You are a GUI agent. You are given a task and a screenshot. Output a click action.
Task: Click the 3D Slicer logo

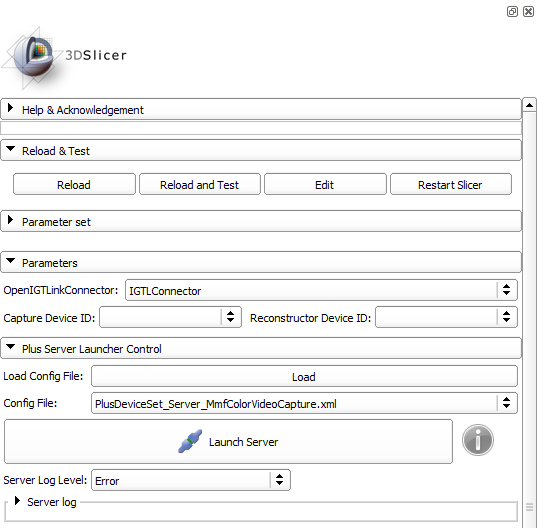coord(65,58)
